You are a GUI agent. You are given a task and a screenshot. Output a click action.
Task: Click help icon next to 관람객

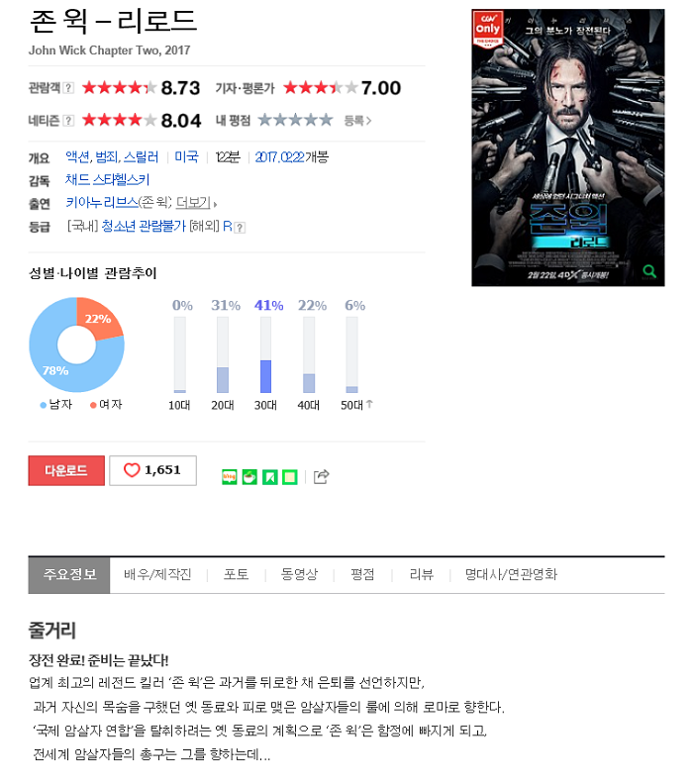(x=68, y=88)
